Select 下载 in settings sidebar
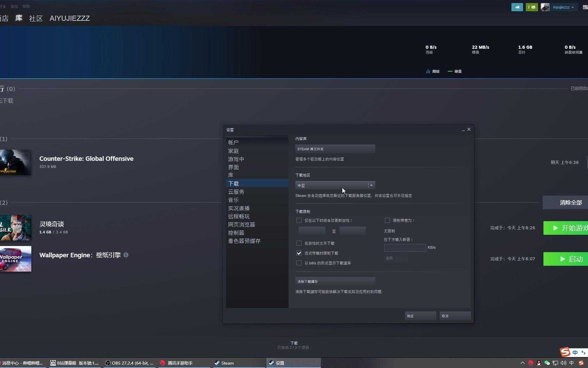 (x=257, y=183)
